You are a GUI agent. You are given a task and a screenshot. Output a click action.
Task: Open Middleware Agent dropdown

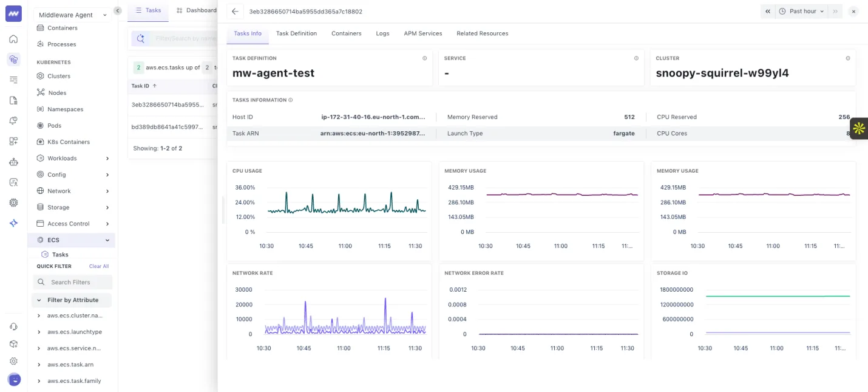click(x=72, y=15)
